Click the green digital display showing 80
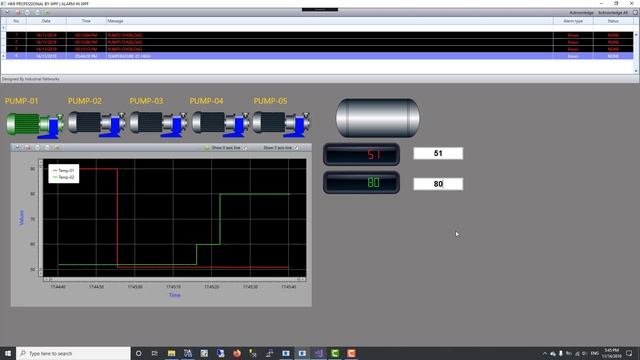Viewport: 640px width, 360px height. tap(361, 182)
